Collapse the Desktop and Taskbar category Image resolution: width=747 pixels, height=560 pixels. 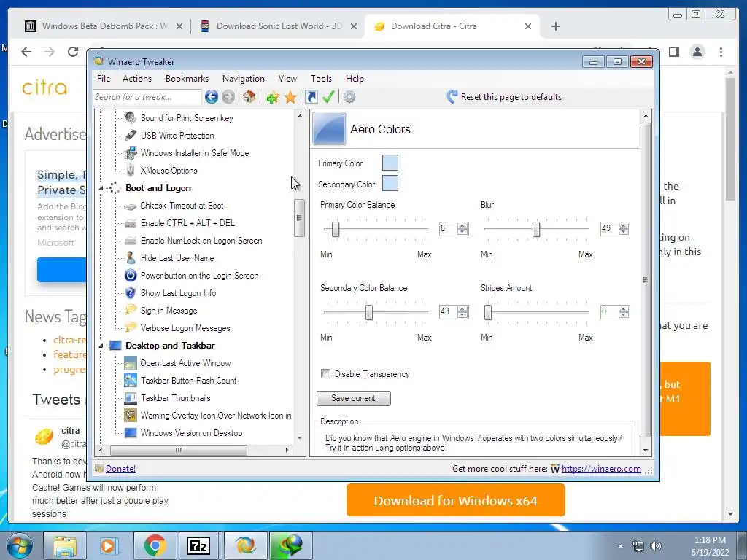pos(101,346)
